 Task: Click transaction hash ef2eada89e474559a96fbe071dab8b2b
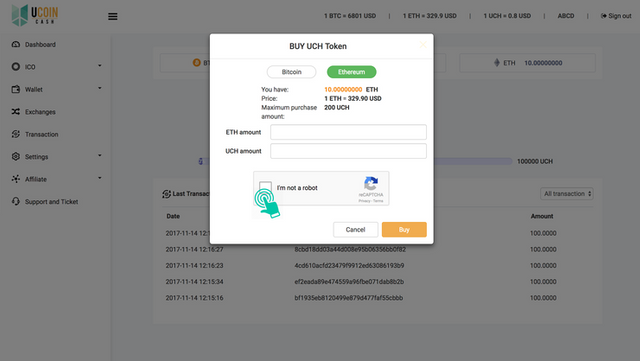pyautogui.click(x=349, y=282)
